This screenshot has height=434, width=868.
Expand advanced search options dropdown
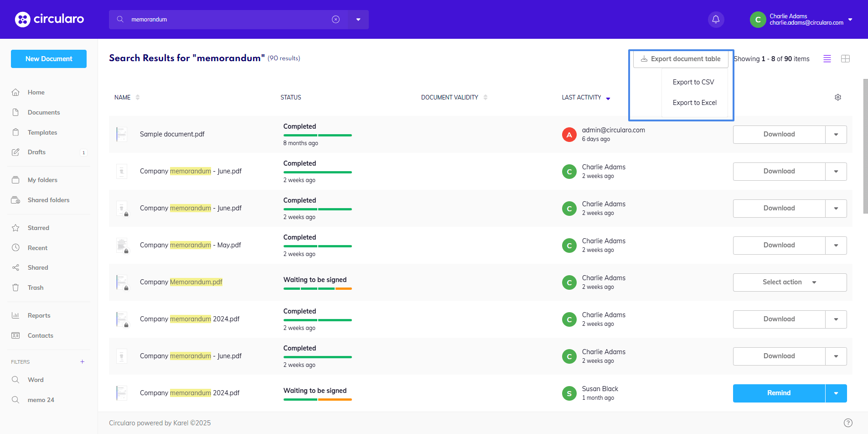(358, 19)
